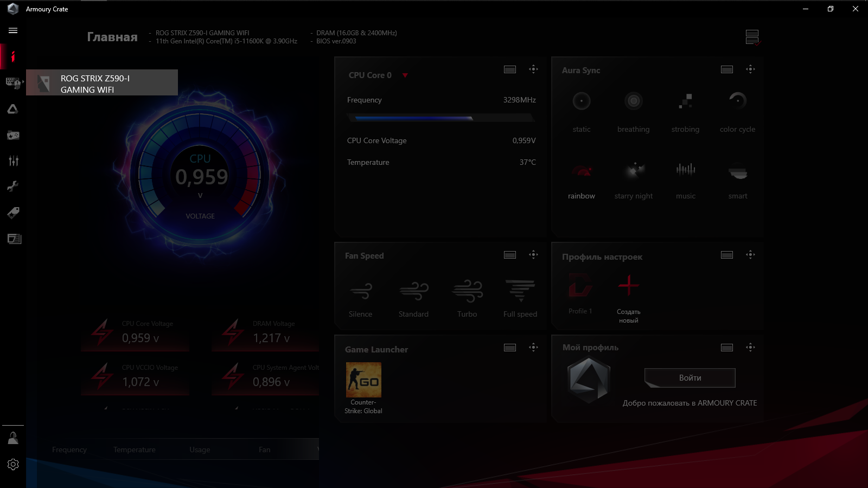The image size is (868, 488).
Task: Click the CPU Frequency progress bar
Action: [x=441, y=118]
